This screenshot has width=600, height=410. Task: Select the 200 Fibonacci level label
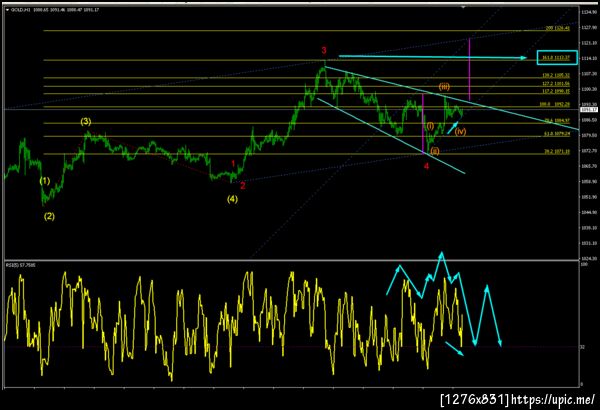[x=558, y=28]
